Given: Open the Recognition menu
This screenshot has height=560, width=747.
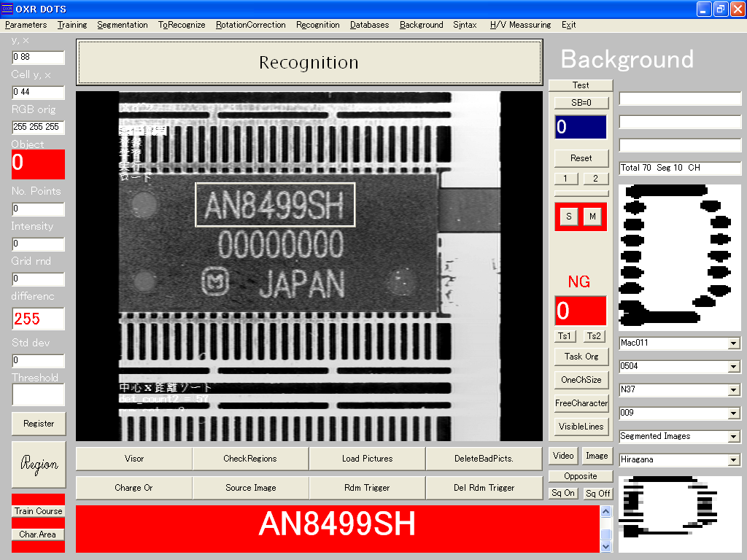Looking at the screenshot, I should click(x=318, y=25).
